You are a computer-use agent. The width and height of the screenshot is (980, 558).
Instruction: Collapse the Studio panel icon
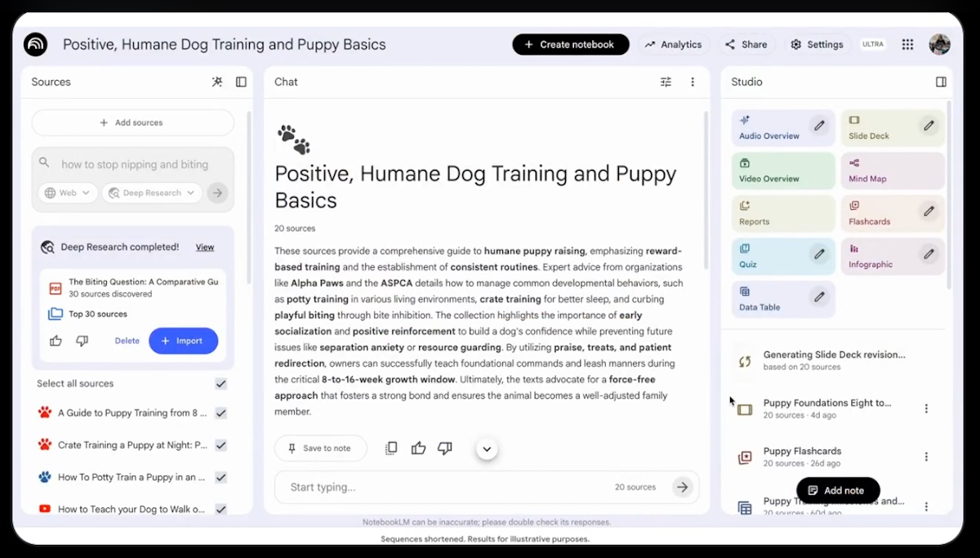[941, 82]
